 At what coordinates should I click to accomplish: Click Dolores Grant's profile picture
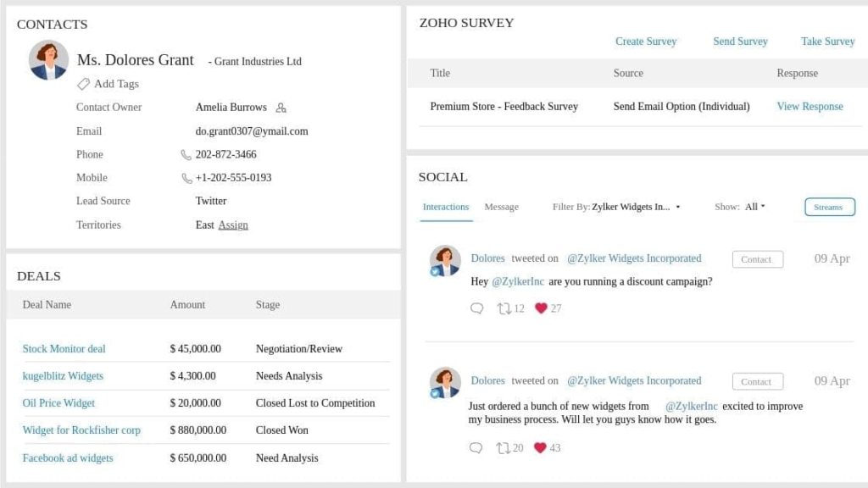point(48,60)
